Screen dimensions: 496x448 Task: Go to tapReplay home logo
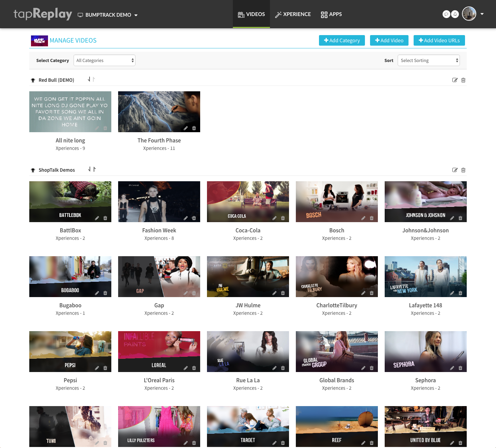43,14
